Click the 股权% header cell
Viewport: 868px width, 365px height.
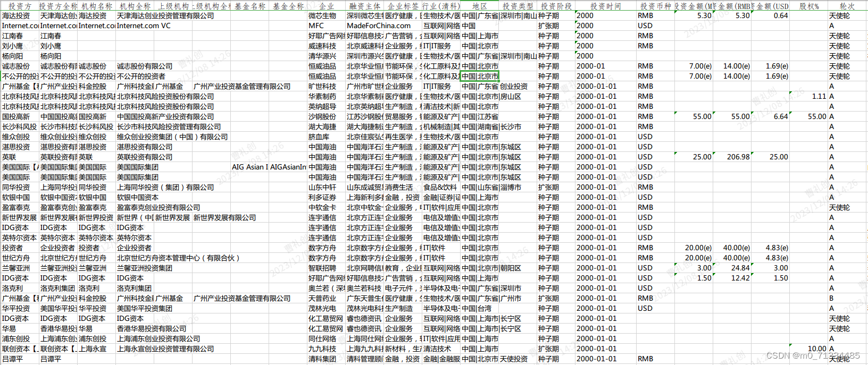click(x=809, y=6)
